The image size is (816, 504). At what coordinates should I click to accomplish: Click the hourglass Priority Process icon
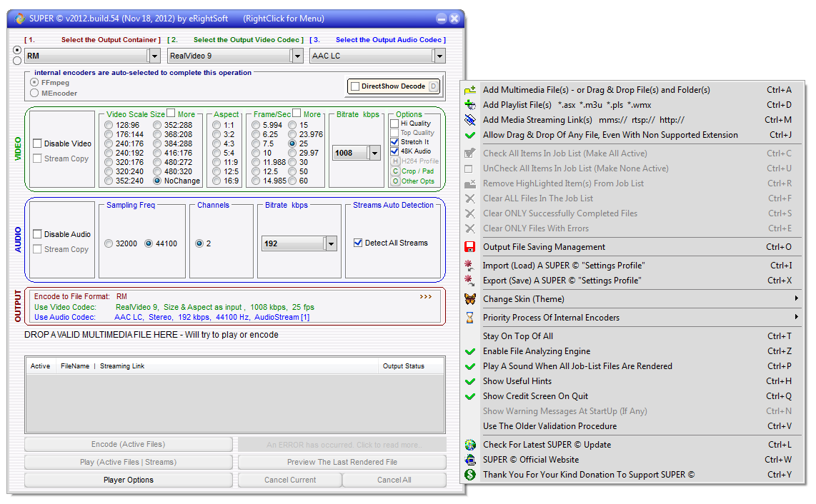click(470, 318)
